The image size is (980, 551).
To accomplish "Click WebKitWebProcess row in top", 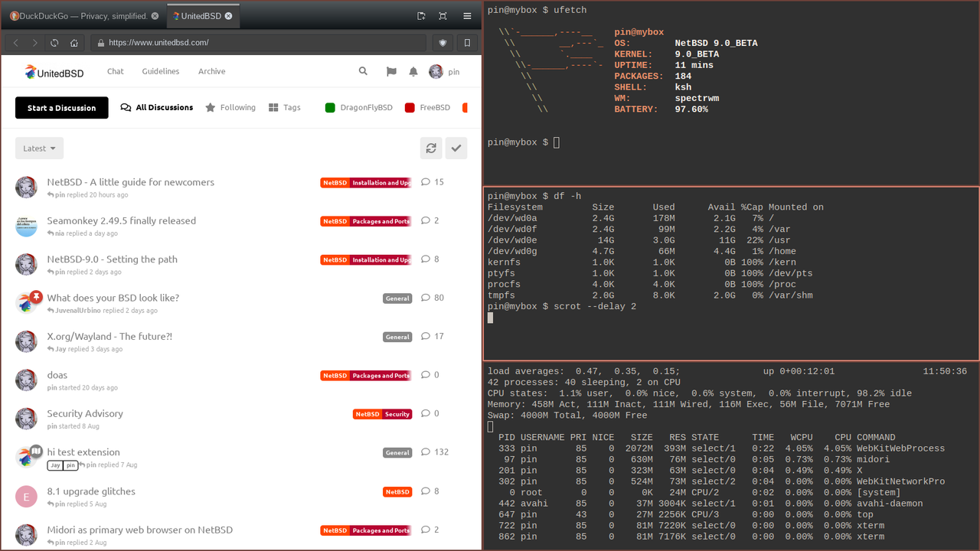I will click(x=722, y=448).
